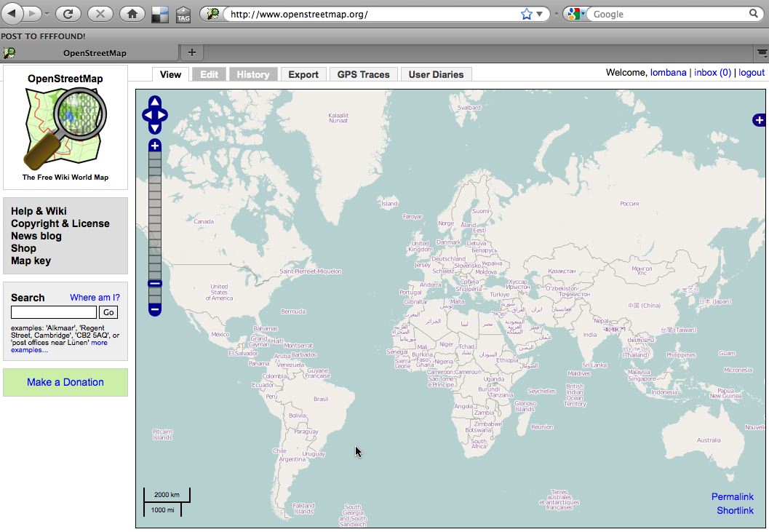769x532 pixels.
Task: Open the Map key link
Action: coord(31,261)
